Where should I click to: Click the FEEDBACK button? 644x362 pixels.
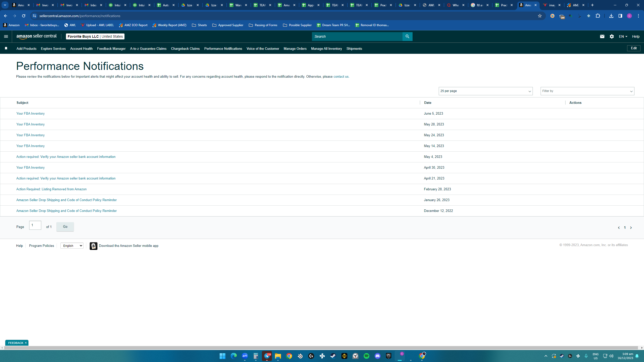coord(16,343)
